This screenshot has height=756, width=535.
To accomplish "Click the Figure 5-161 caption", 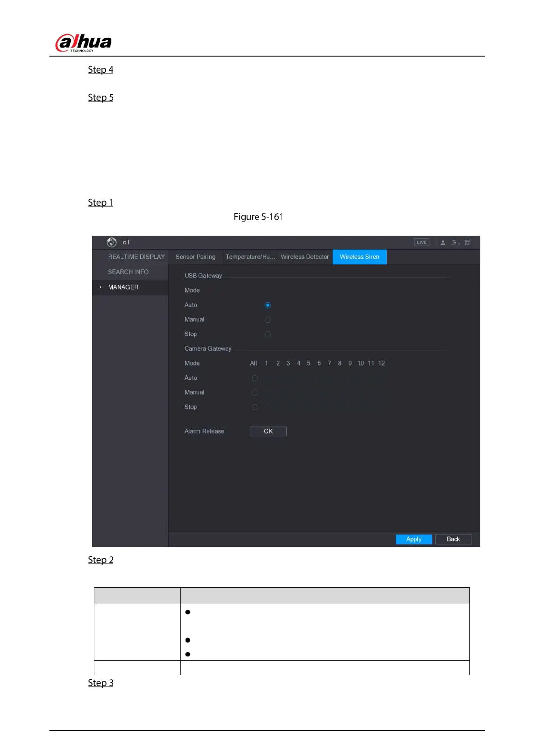I will click(258, 217).
